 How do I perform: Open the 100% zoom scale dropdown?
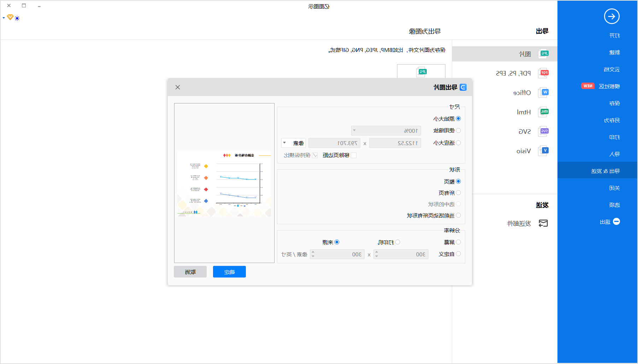[x=386, y=131]
